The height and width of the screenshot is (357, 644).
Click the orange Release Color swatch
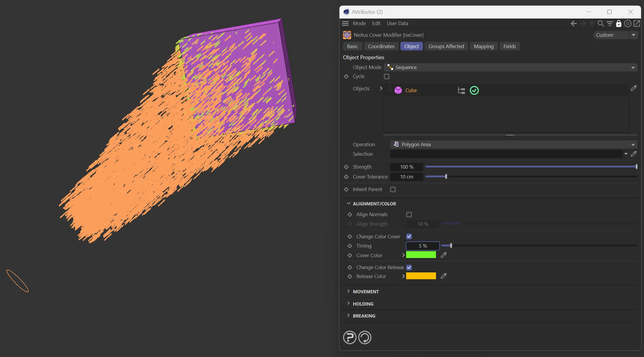coord(421,276)
